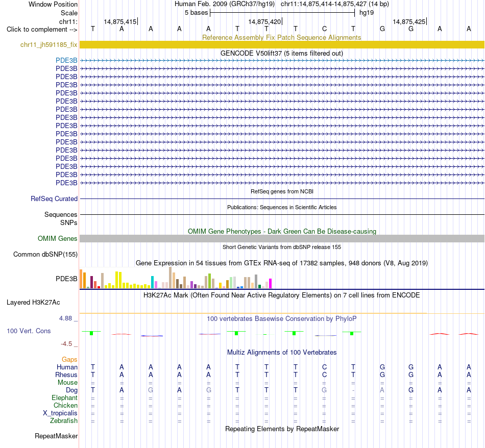The height and width of the screenshot is (448, 485).
Task: Select the Sequences track label
Action: (61, 215)
